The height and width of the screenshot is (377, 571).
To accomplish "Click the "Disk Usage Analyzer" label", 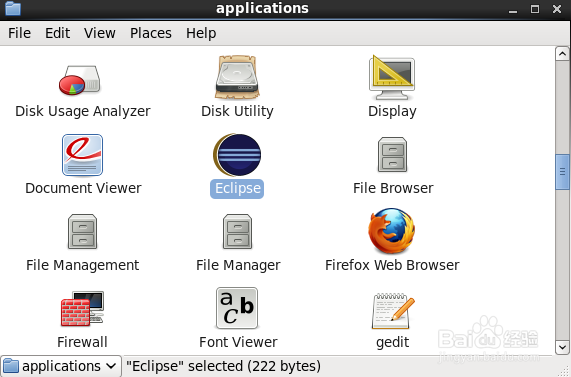I will click(83, 111).
